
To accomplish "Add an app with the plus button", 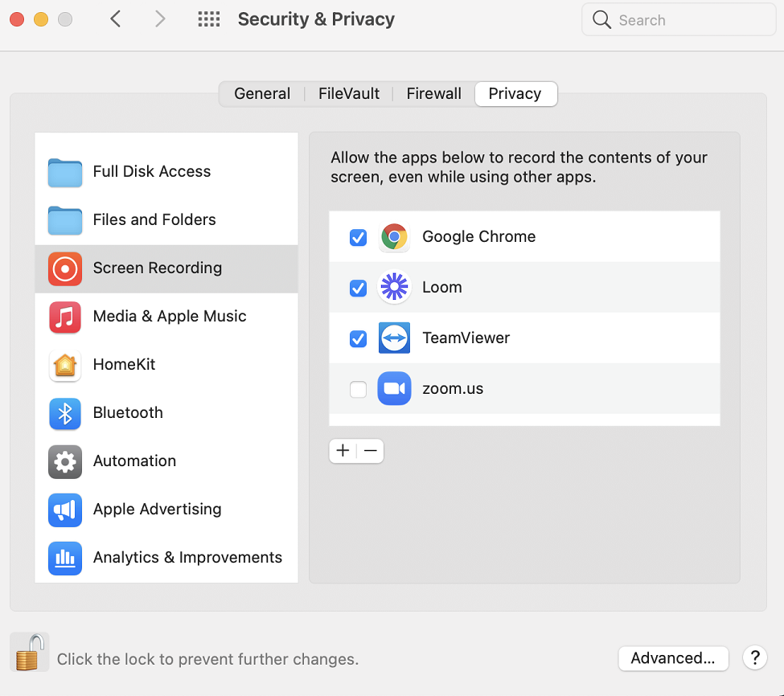I will pos(343,451).
